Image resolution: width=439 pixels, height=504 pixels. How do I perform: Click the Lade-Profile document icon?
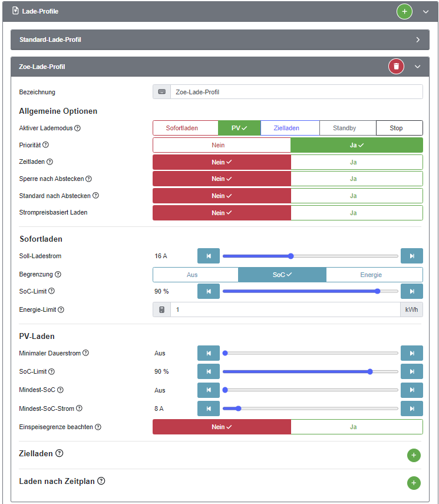click(x=15, y=11)
